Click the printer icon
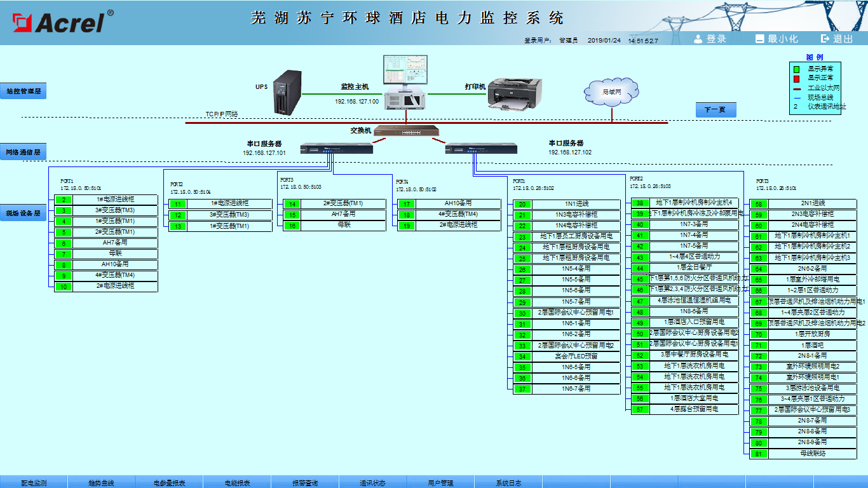Screen dimensions: 868x488 click(513, 93)
